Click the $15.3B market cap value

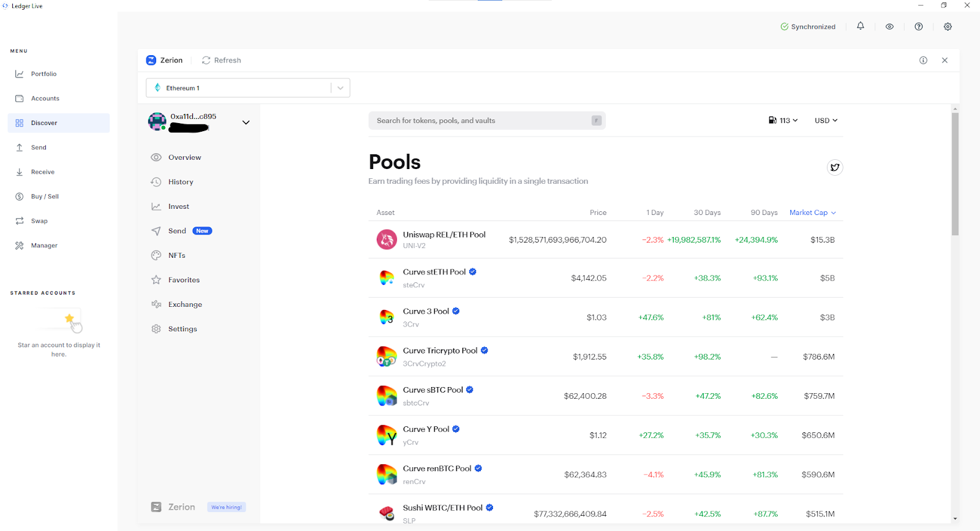(823, 239)
